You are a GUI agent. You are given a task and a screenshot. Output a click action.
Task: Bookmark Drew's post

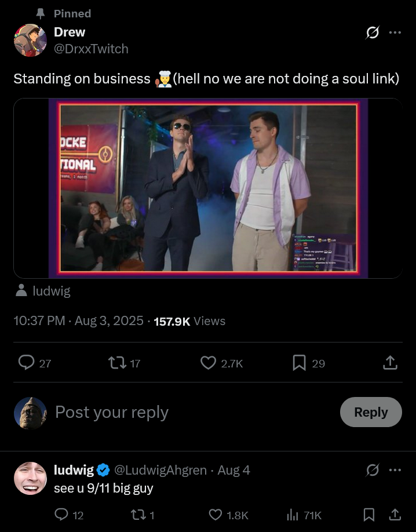(x=299, y=363)
